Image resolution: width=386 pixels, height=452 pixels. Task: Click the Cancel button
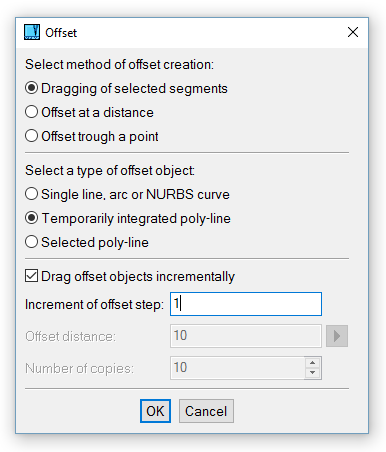pyautogui.click(x=206, y=411)
